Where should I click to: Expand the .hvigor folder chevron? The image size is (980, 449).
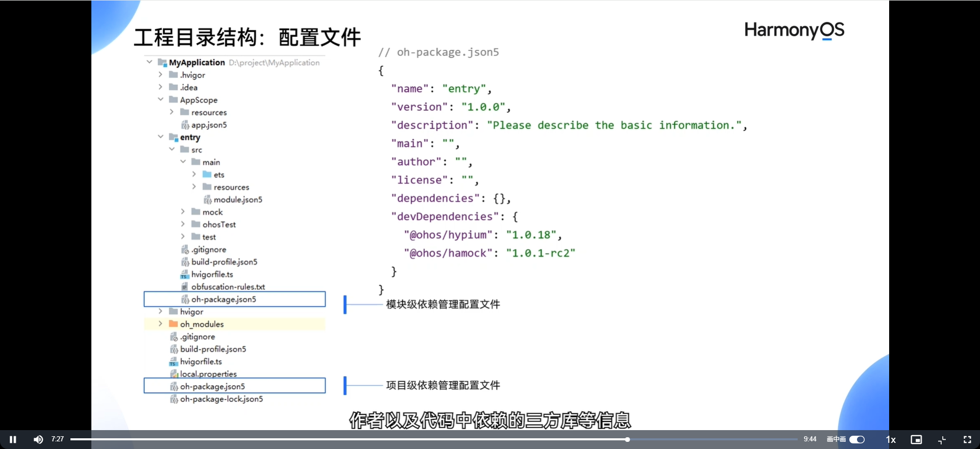(160, 74)
